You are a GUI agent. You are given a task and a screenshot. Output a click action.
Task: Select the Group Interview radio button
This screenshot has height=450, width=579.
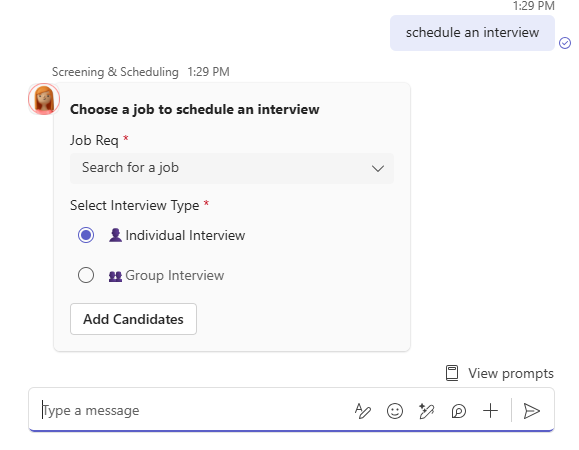pos(86,275)
